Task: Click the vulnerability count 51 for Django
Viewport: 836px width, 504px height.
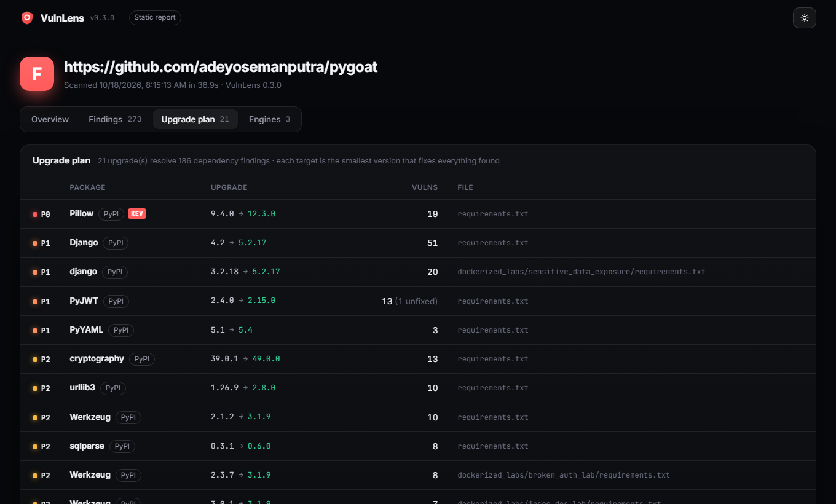Action: pos(433,243)
